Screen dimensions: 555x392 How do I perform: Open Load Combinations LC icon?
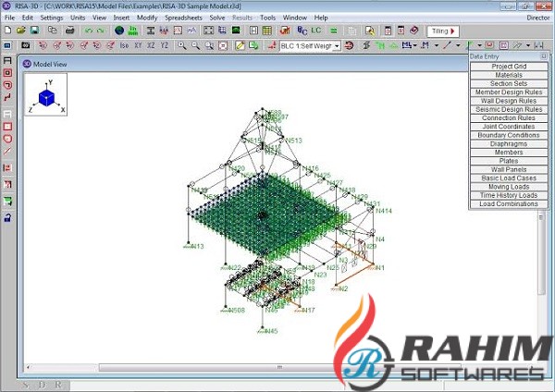click(316, 31)
